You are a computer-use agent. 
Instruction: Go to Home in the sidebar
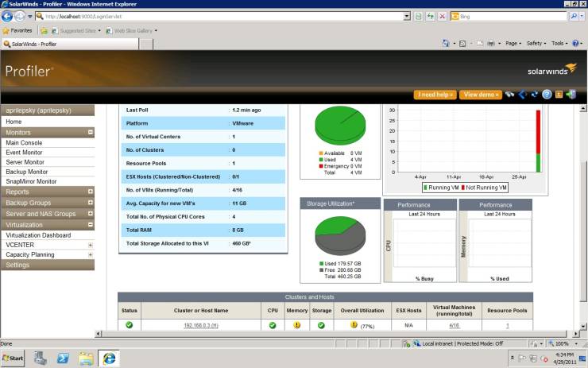click(x=14, y=122)
